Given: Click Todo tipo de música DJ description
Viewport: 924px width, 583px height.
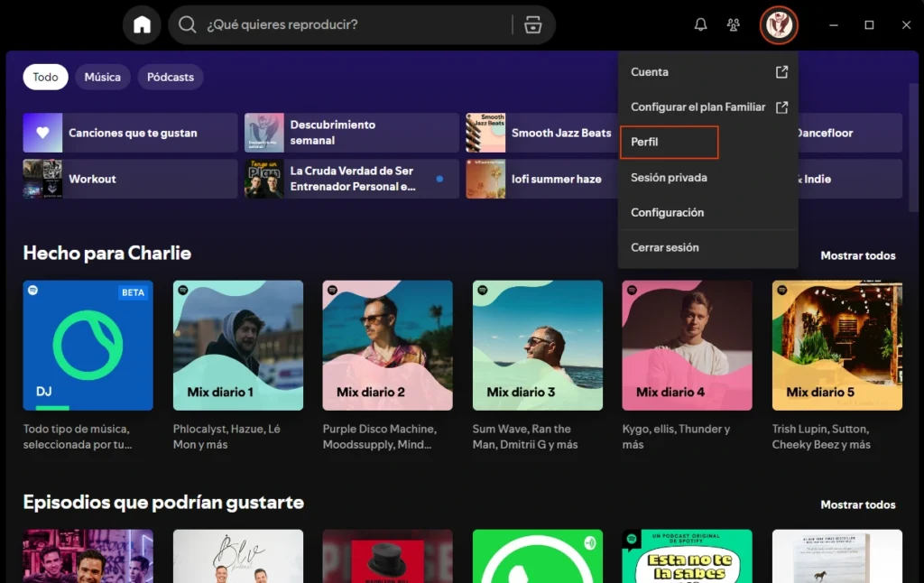Looking at the screenshot, I should [x=78, y=437].
